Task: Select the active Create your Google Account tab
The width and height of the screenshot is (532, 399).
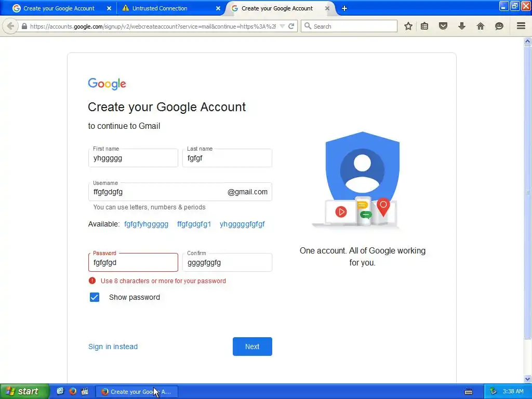Action: [277, 8]
